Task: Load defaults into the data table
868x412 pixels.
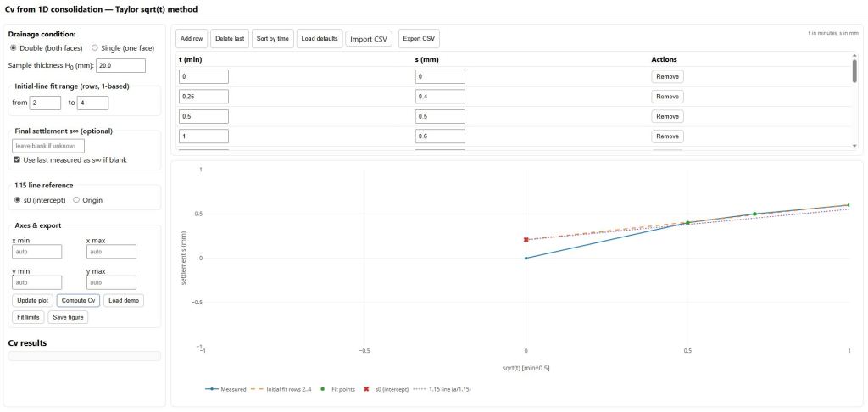Action: pyautogui.click(x=320, y=39)
